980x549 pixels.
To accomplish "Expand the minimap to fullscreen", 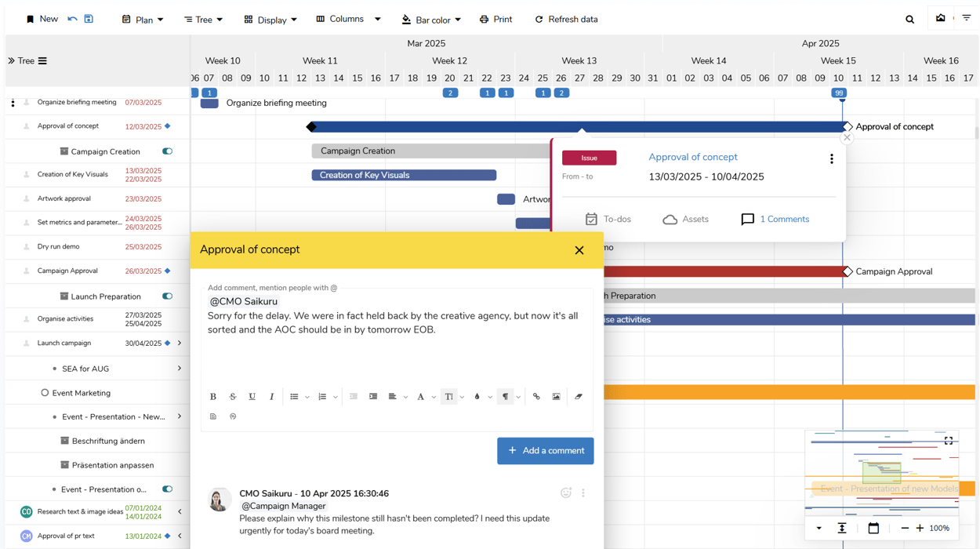I will pyautogui.click(x=948, y=441).
